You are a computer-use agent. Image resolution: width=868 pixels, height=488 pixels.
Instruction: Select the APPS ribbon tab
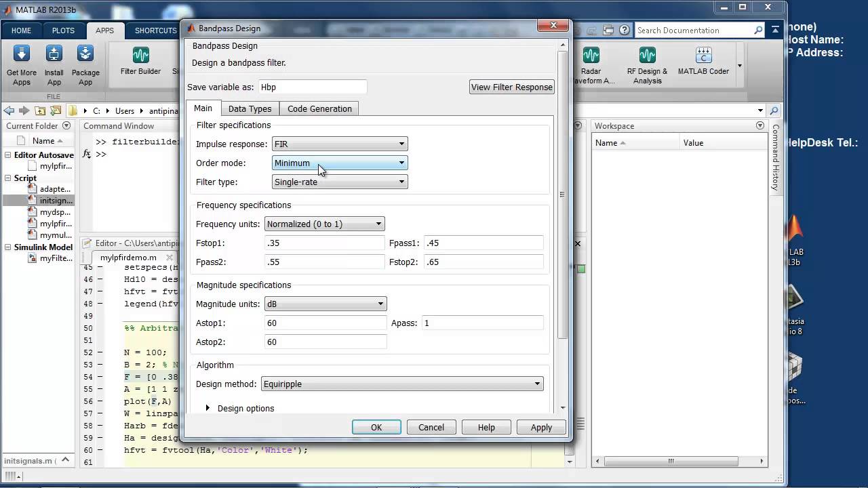coord(104,30)
